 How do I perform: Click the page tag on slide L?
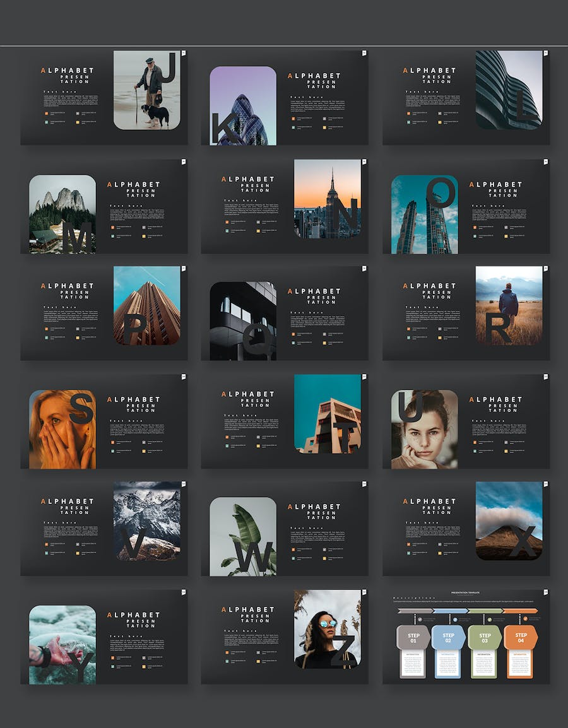(546, 53)
